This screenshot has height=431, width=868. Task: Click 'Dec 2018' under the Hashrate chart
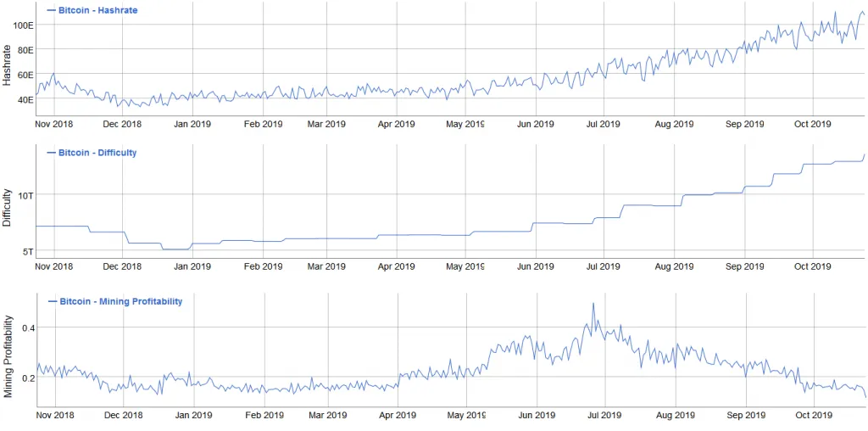pos(122,125)
